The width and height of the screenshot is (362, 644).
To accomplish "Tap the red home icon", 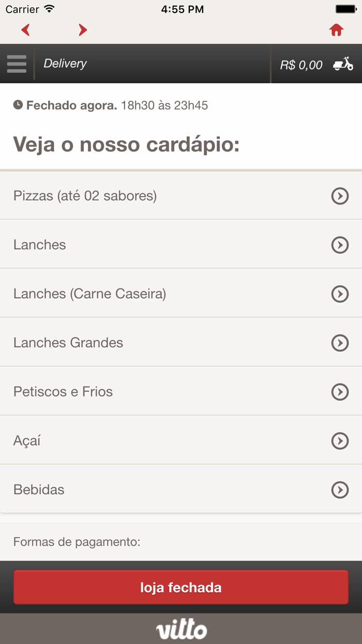I will [x=336, y=30].
